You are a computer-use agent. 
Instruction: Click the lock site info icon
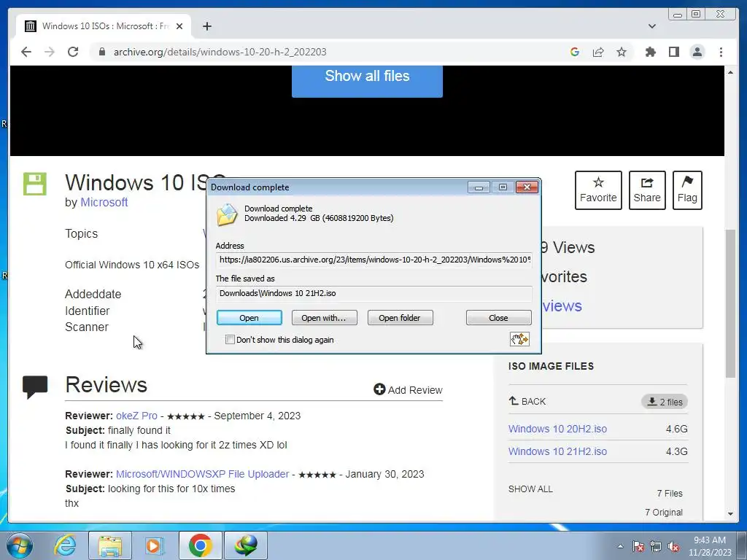[101, 52]
